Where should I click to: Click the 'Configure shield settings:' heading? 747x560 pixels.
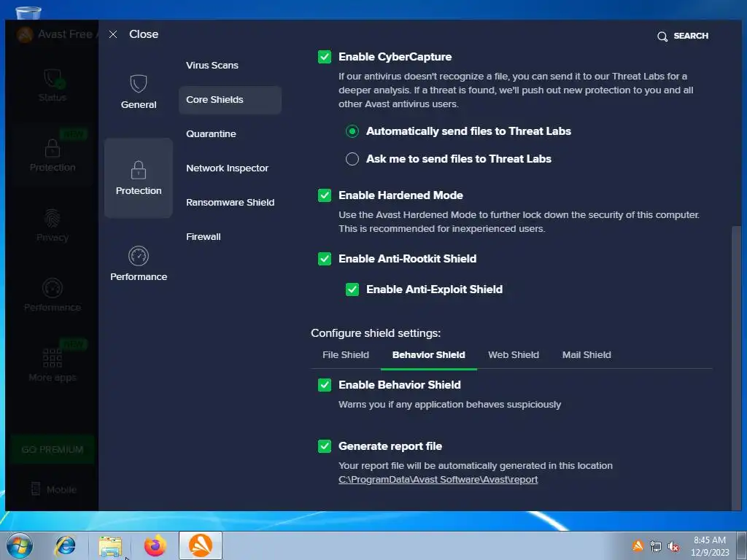(376, 333)
